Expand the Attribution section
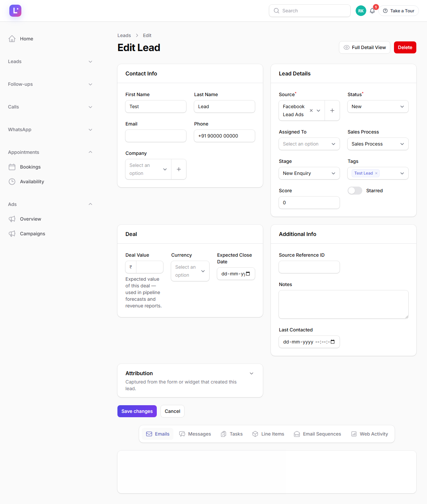427x504 pixels. click(252, 373)
